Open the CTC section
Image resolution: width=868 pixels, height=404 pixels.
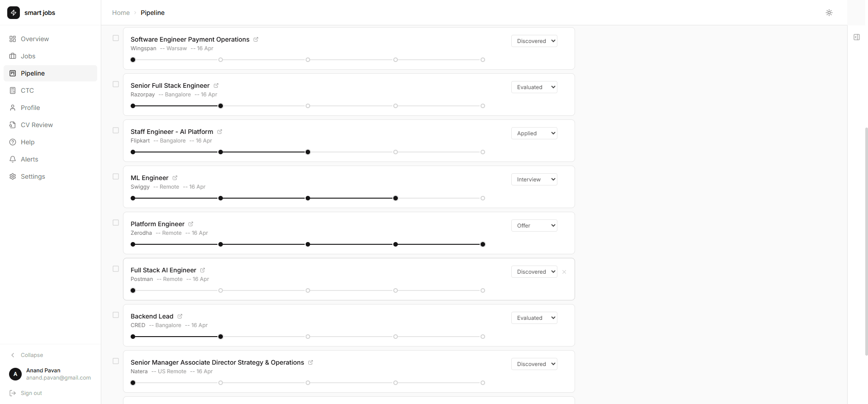[x=27, y=90]
